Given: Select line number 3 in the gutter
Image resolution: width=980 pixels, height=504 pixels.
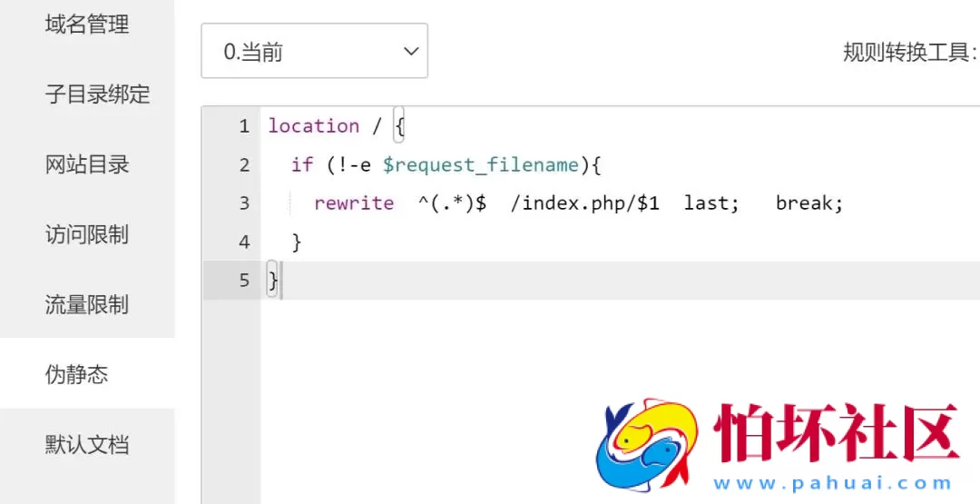Looking at the screenshot, I should [243, 203].
